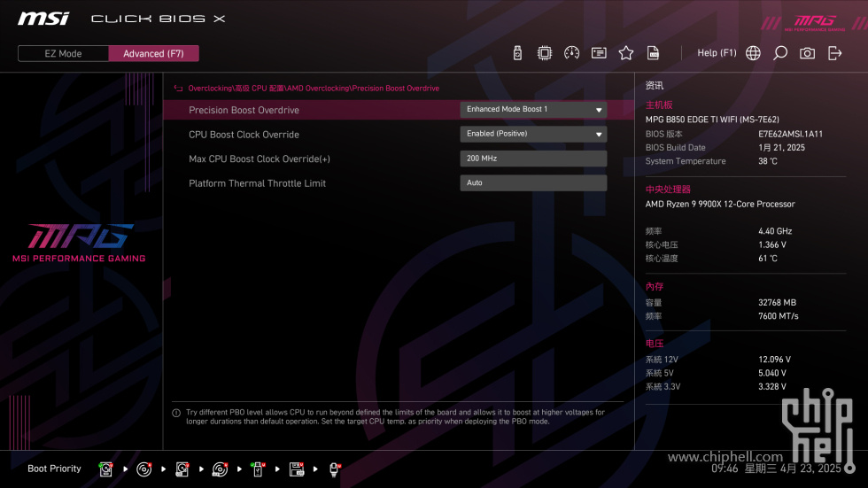Click the MSI logo
This screenshot has width=868, height=488.
click(x=43, y=19)
